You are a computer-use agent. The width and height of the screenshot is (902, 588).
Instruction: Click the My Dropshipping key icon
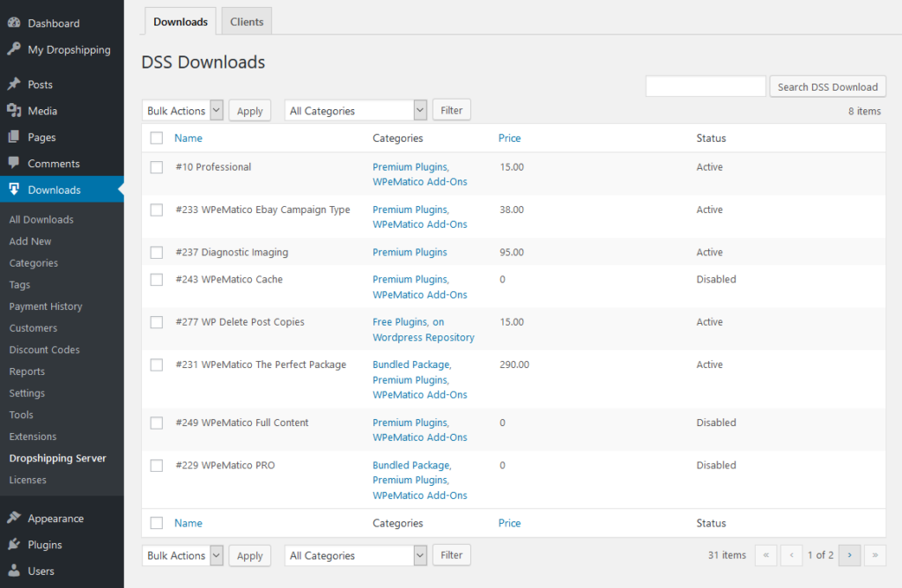coord(14,49)
